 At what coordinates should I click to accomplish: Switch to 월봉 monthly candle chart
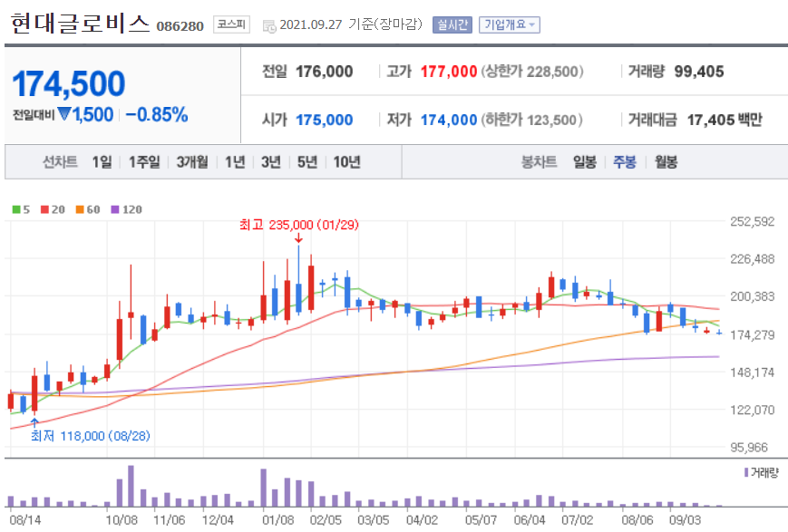click(666, 161)
